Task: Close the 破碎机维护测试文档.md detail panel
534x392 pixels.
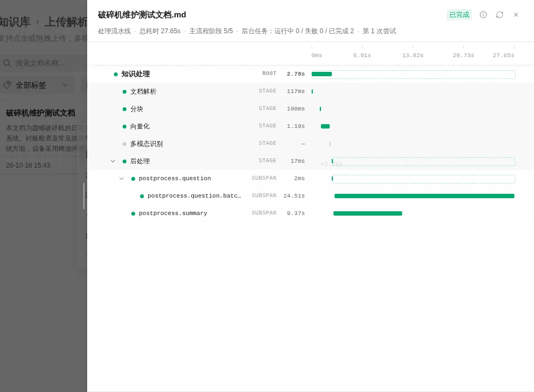Action: [515, 15]
